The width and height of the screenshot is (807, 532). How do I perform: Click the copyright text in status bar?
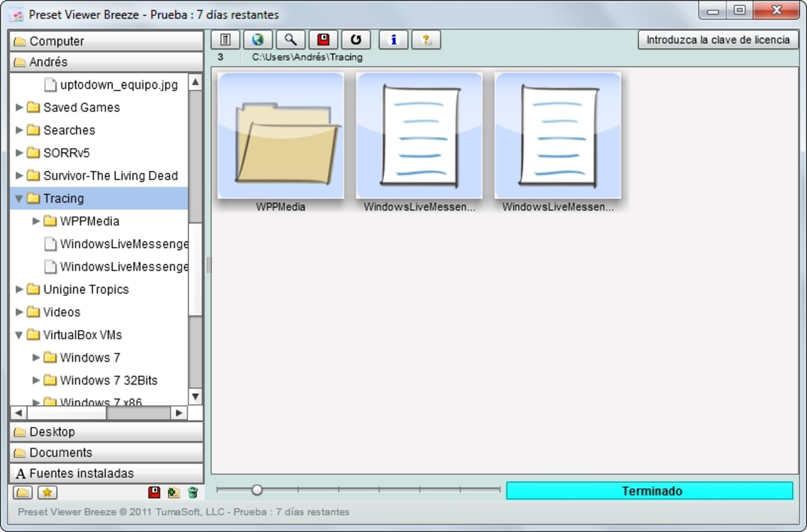point(183,512)
